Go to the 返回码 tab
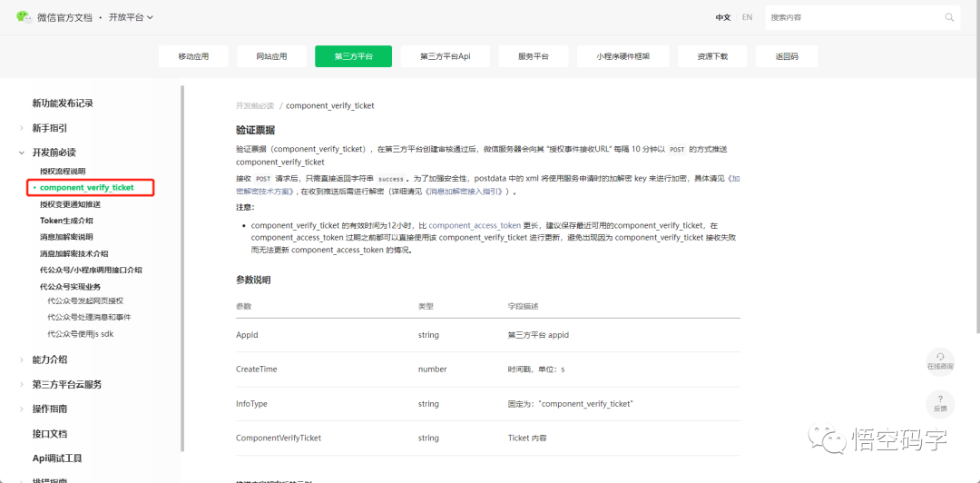The width and height of the screenshot is (980, 483). pos(787,56)
